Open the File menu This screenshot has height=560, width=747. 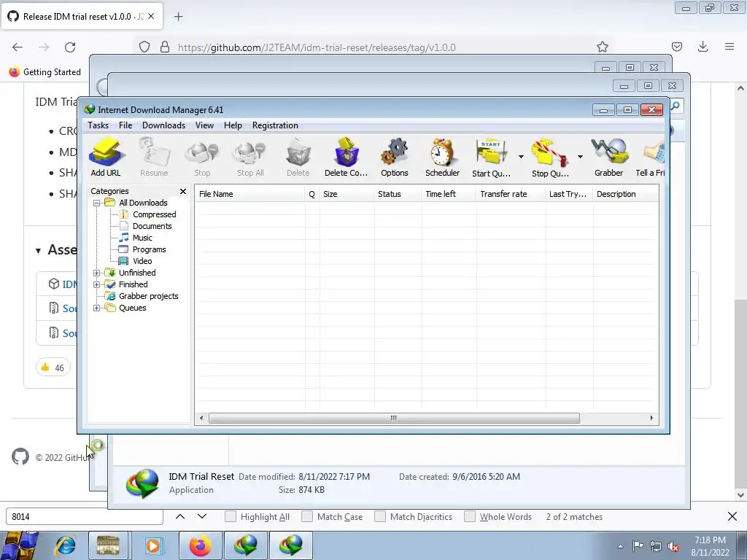tap(125, 125)
